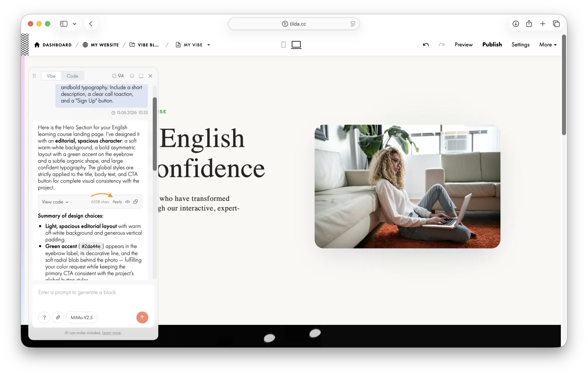Maximize the chat panel square icon
Screen dimensions: 588x375
tap(141, 76)
